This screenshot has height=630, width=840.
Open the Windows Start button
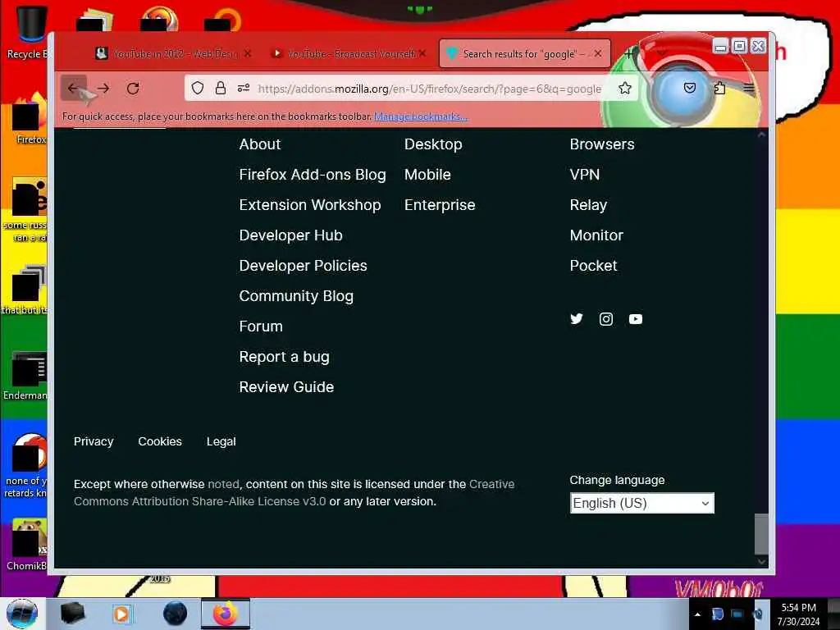click(x=22, y=614)
